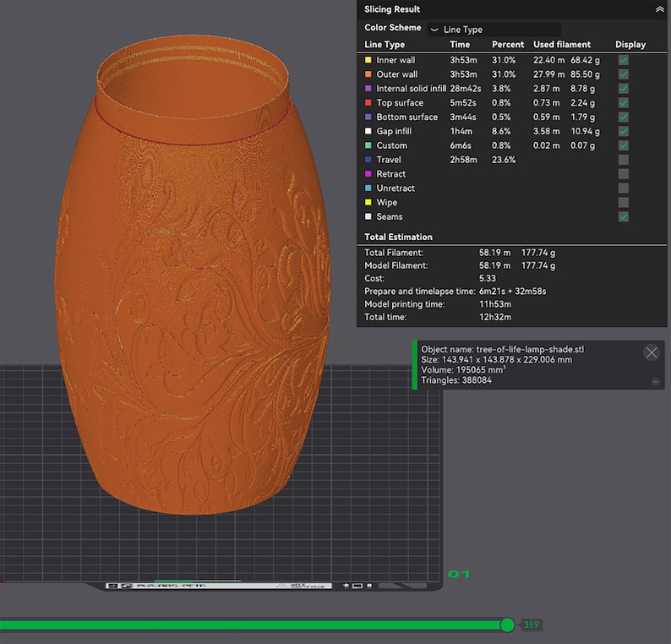The image size is (671, 644).
Task: Click the Line Type column header
Action: (385, 45)
